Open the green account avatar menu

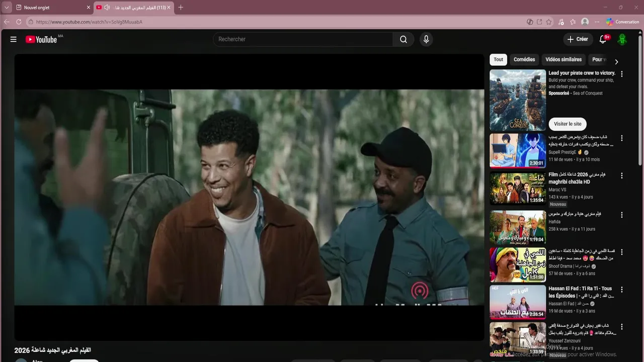pos(622,39)
